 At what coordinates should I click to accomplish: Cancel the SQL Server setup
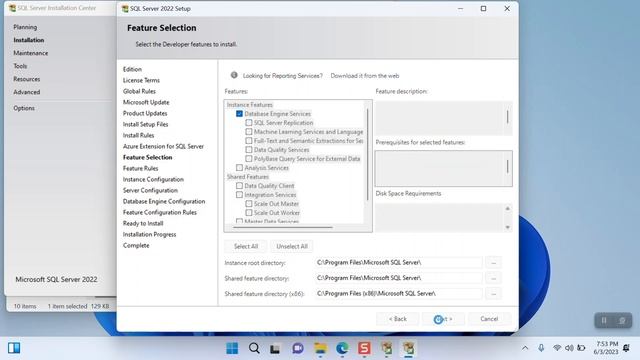point(489,319)
